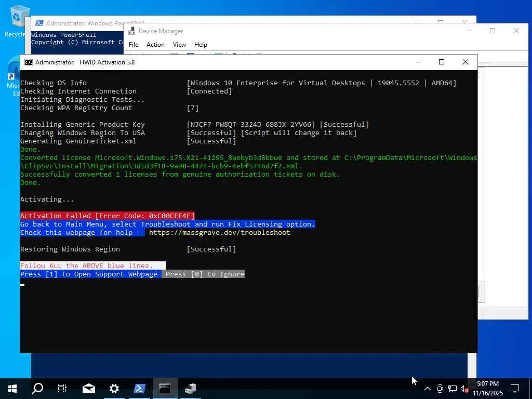Click 'Successfully converted 1 licenses' line
This screenshot has height=399, width=532.
[180, 175]
